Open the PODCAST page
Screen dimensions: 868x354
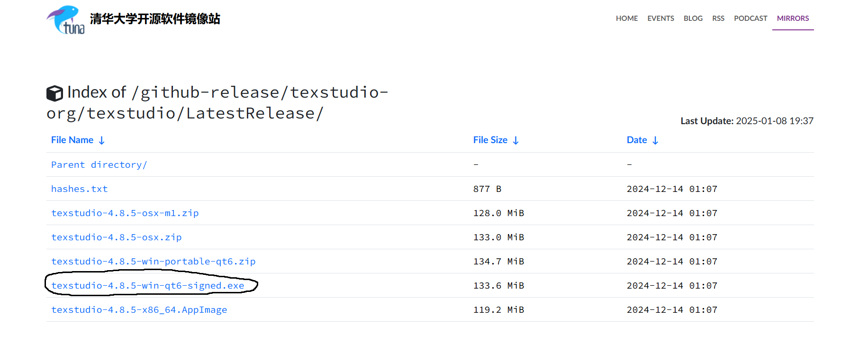tap(750, 18)
